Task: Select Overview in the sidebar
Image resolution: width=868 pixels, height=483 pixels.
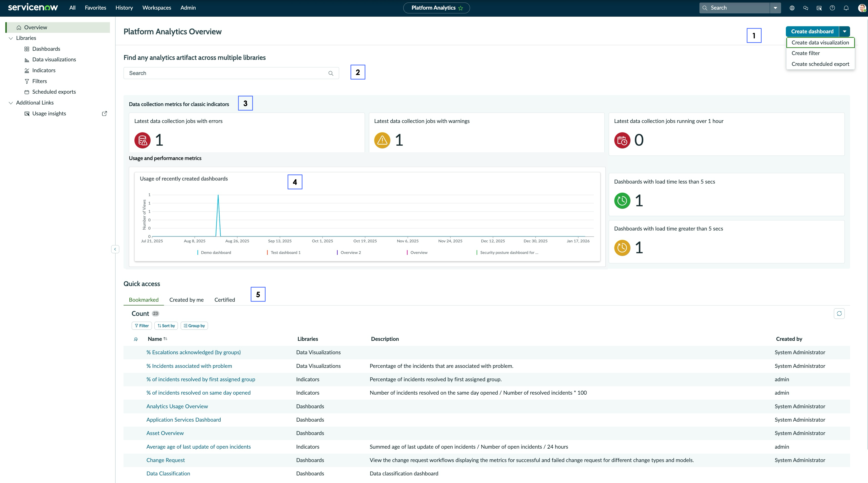Action: click(x=58, y=28)
